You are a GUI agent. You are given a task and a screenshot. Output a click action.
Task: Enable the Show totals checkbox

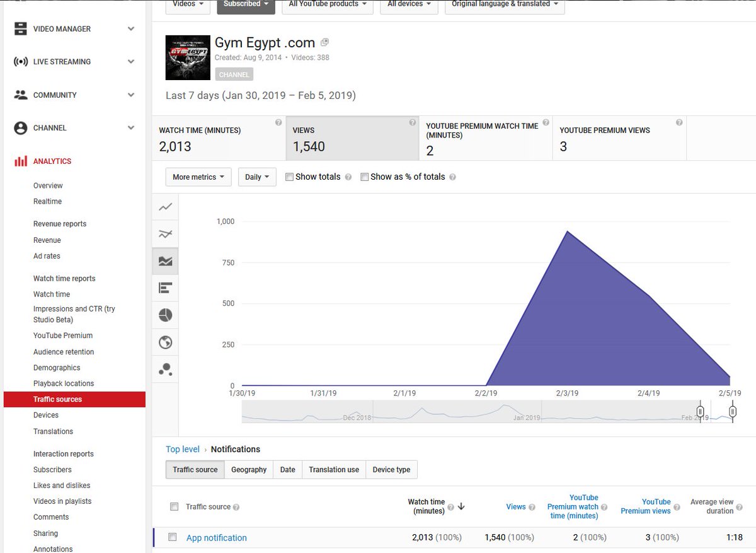point(289,177)
